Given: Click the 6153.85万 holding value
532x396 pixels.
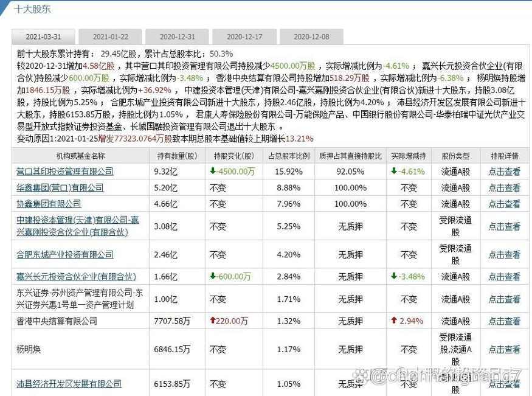Looking at the screenshot, I should pyautogui.click(x=172, y=384).
